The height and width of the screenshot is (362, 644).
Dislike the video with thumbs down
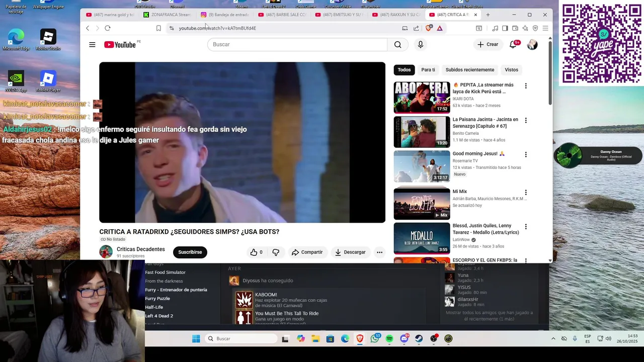[276, 252]
